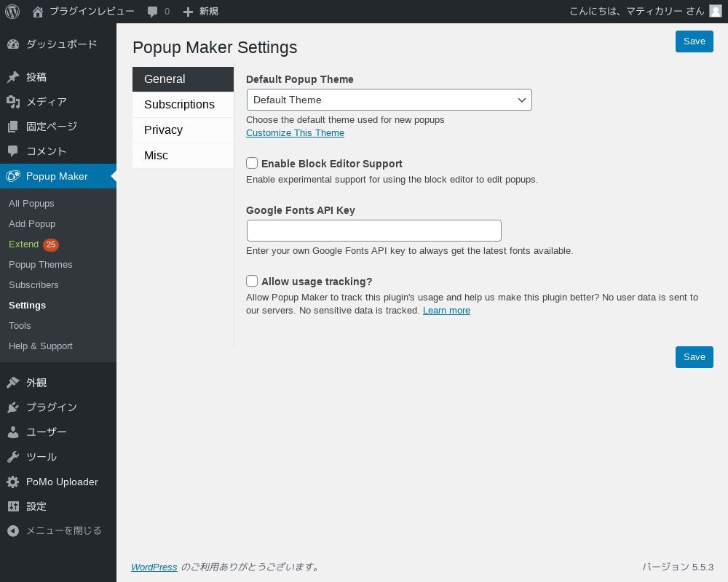Open プラグインレビュー site name link

(x=92, y=11)
